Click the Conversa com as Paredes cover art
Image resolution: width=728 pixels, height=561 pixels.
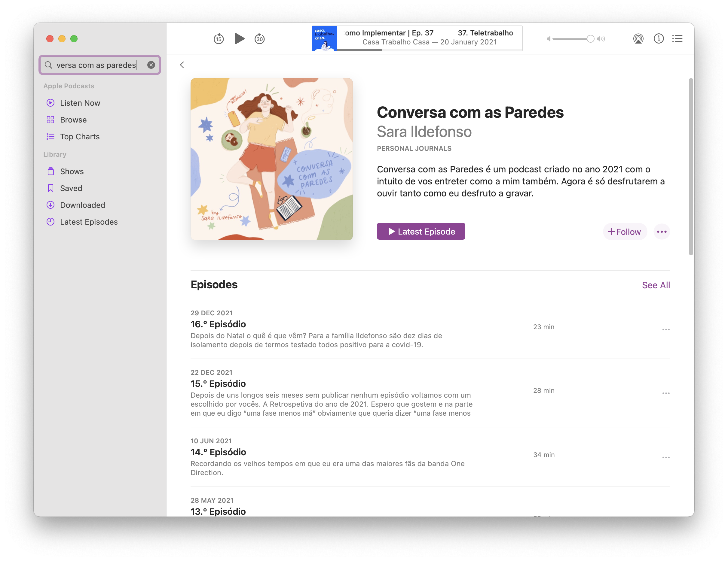[x=272, y=159]
